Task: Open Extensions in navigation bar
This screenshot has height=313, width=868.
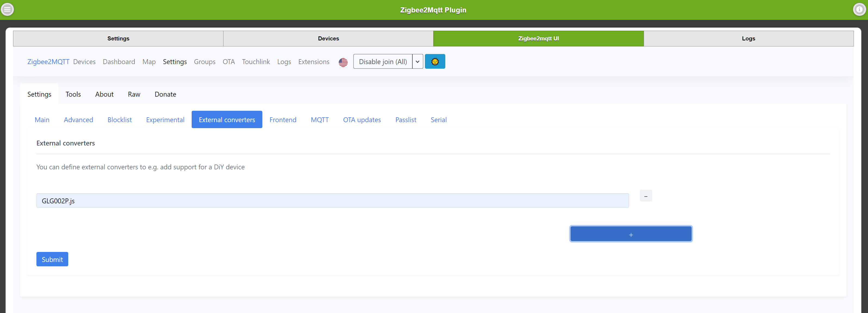Action: (x=313, y=62)
